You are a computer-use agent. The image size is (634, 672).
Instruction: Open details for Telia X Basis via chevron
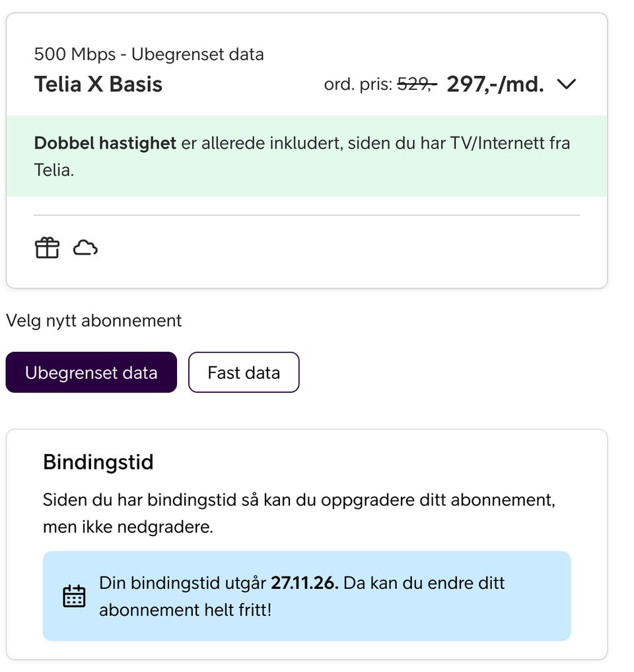pyautogui.click(x=566, y=84)
